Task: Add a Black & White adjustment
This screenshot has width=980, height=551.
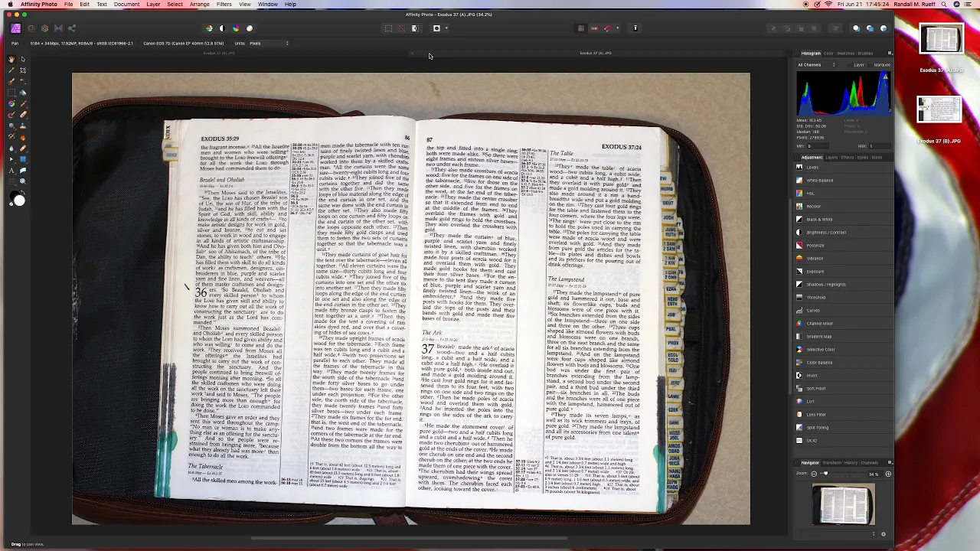Action: [842, 219]
